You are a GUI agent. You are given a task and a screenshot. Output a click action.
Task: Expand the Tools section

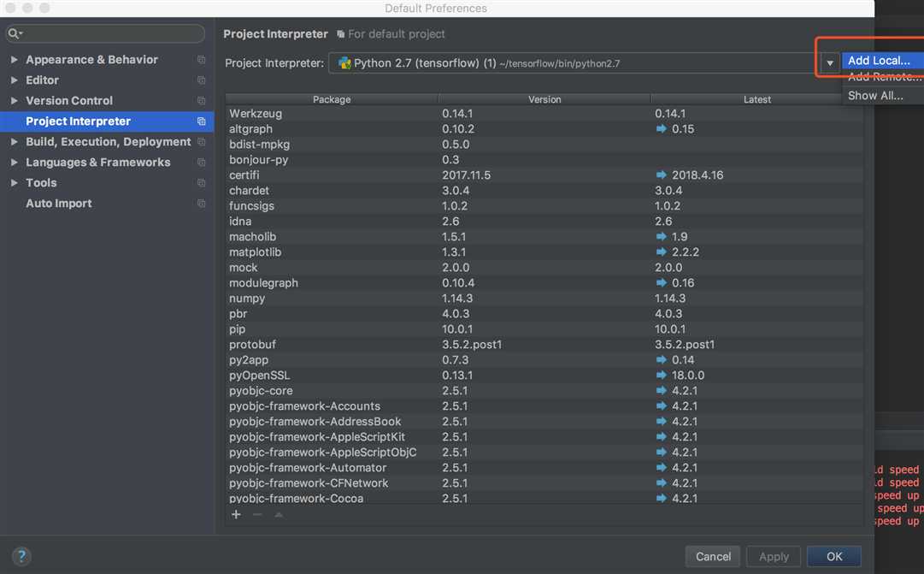(x=15, y=183)
